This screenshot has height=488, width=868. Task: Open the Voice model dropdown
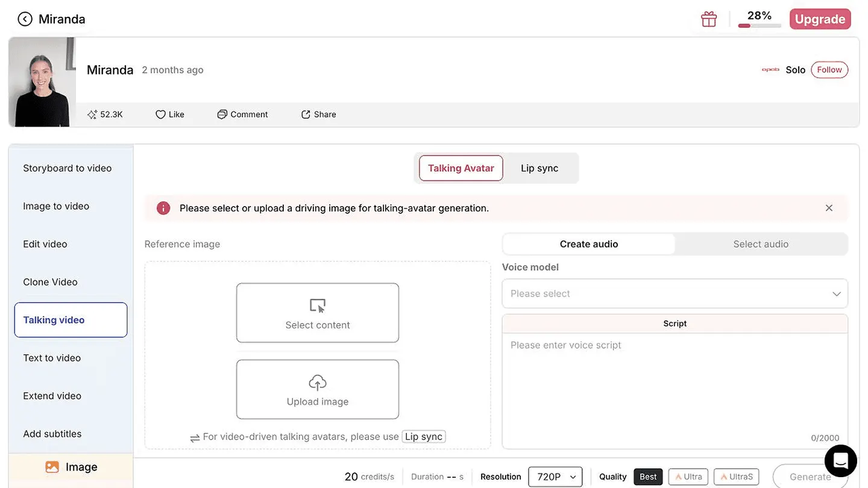click(675, 293)
